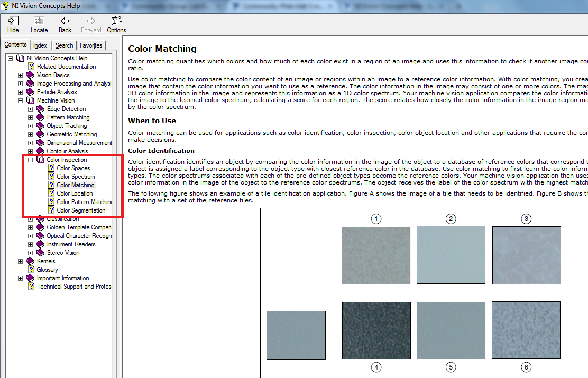Select the Color Segmentation topic label

(x=81, y=210)
